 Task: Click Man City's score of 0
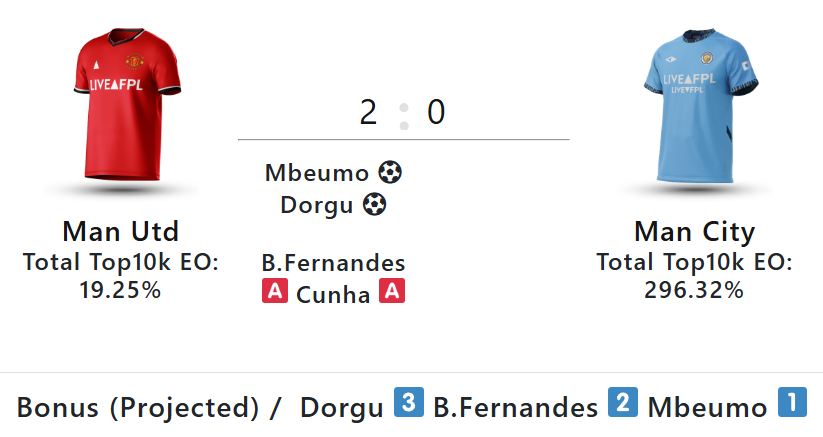(436, 113)
